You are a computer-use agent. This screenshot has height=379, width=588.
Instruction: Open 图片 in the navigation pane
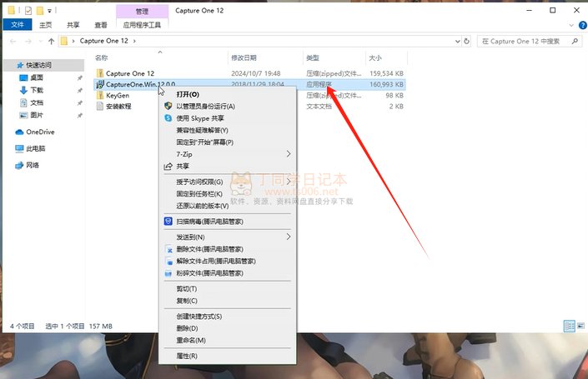click(x=37, y=115)
